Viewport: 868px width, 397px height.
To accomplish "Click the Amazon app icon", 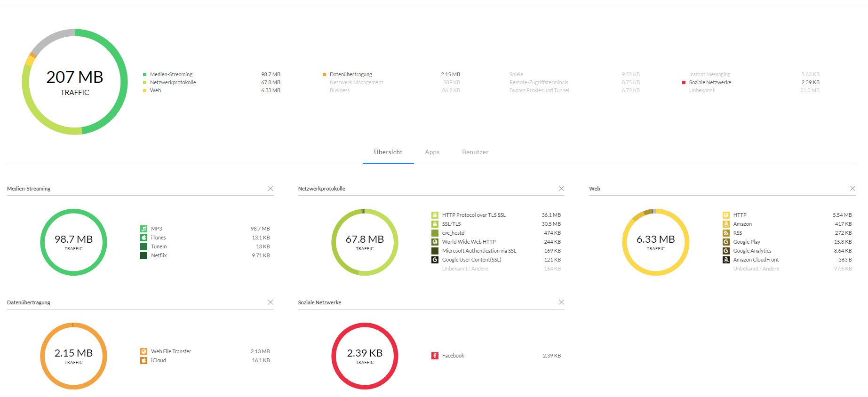I will pyautogui.click(x=726, y=224).
